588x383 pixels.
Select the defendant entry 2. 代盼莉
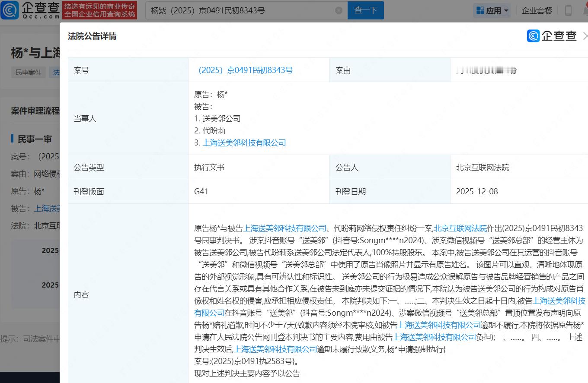[x=210, y=130]
